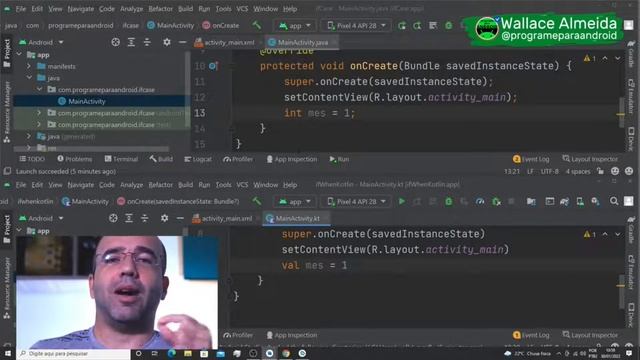
Task: Click the warning indicator in ifCase editor
Action: [x=589, y=59]
